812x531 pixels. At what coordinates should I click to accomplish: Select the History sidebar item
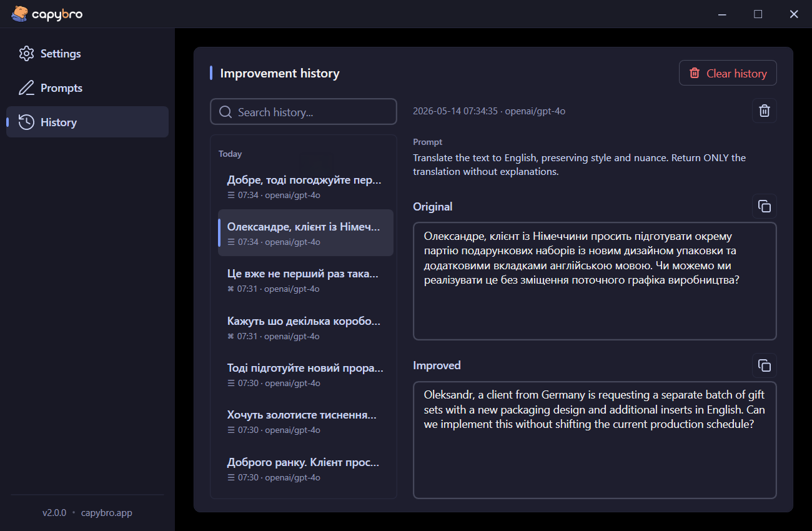(x=87, y=122)
